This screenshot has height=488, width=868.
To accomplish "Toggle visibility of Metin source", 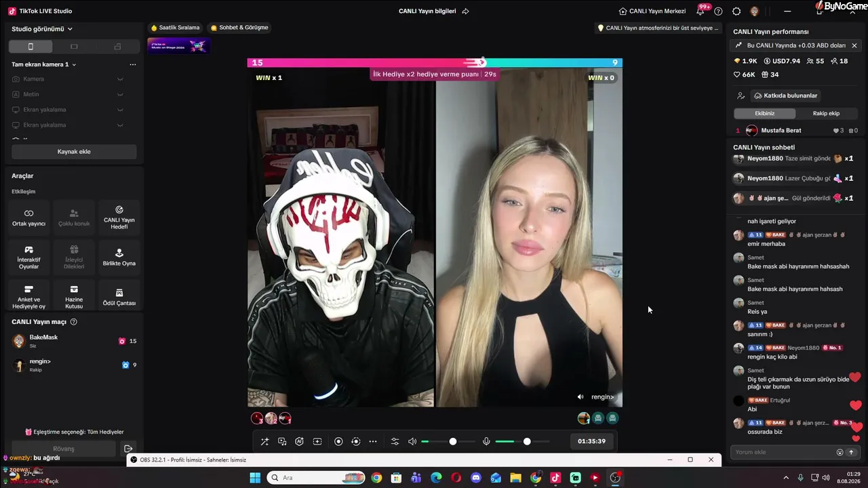I will click(x=120, y=94).
